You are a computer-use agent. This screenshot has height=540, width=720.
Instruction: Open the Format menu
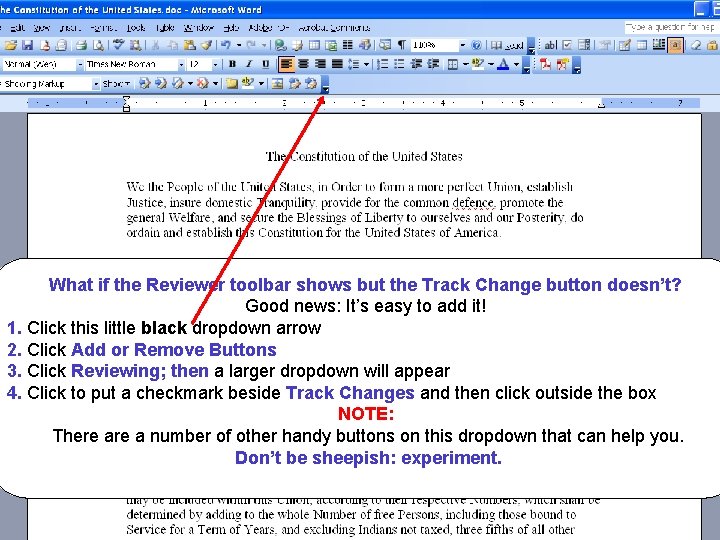[103, 28]
